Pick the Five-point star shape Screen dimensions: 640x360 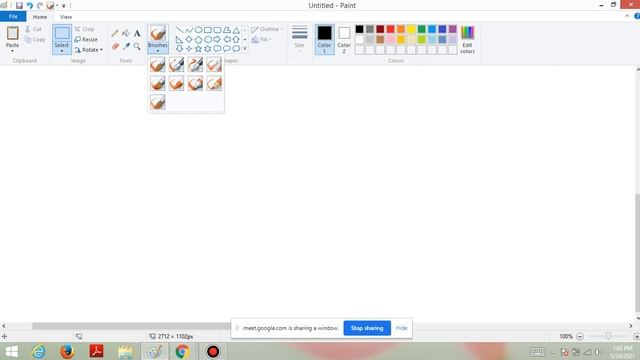click(198, 49)
